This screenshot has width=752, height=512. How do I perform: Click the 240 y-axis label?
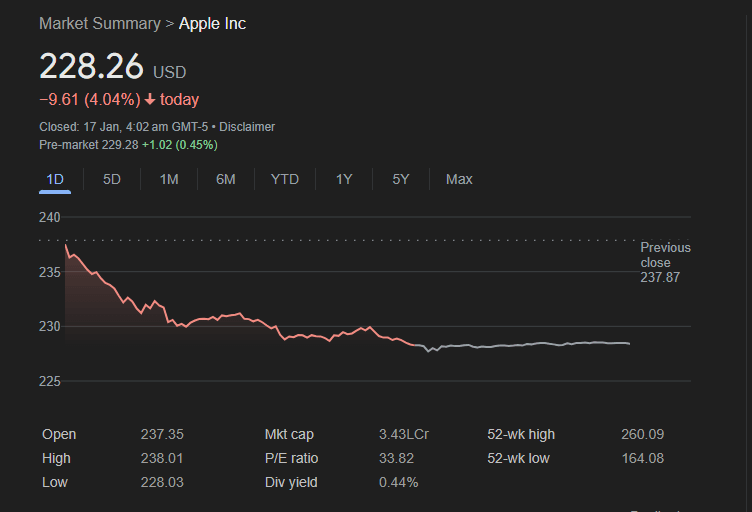coord(50,218)
